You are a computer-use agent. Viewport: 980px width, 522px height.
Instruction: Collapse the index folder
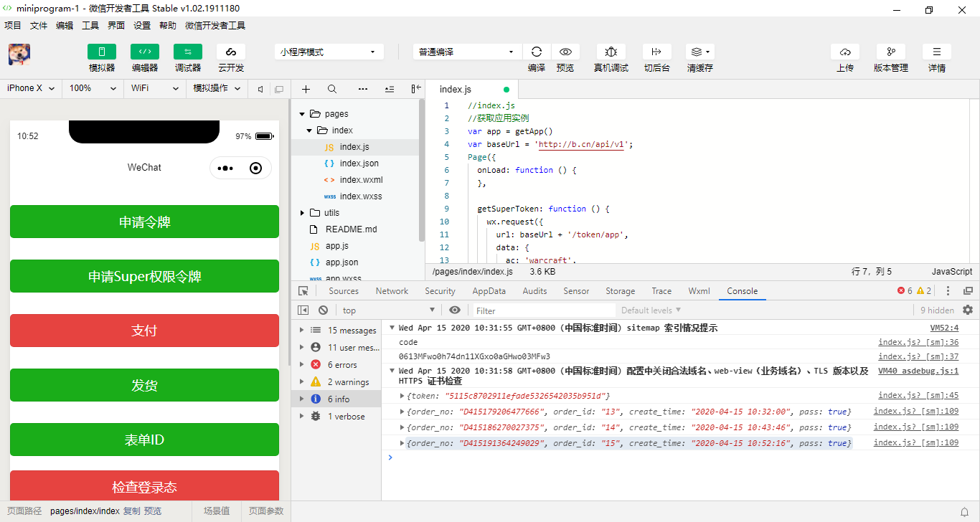click(x=309, y=130)
